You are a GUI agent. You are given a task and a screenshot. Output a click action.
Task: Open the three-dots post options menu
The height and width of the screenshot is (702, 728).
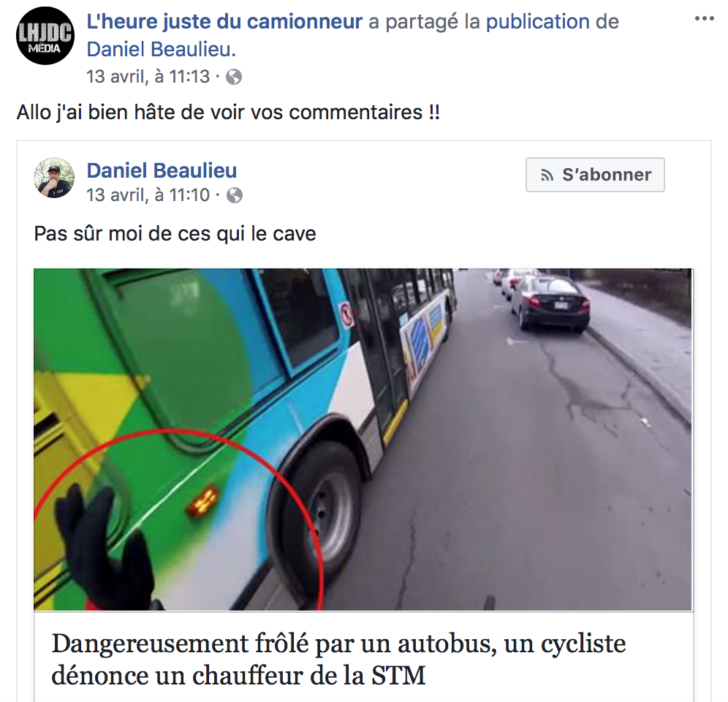coord(704,18)
